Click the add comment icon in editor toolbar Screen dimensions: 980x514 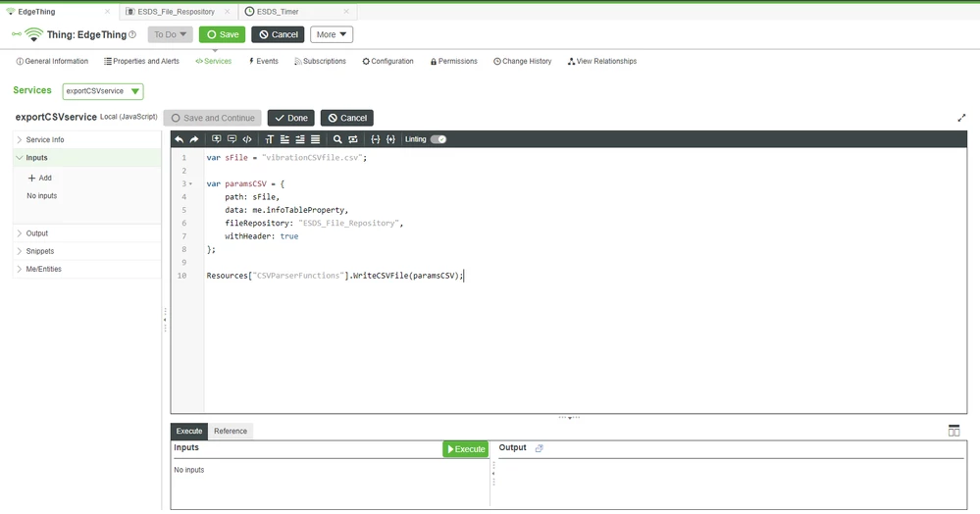pos(216,139)
